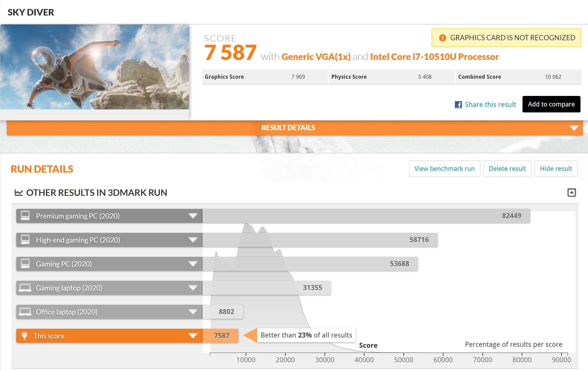This screenshot has width=588, height=371.
Task: Expand This score dropdown arrow
Action: pos(193,336)
